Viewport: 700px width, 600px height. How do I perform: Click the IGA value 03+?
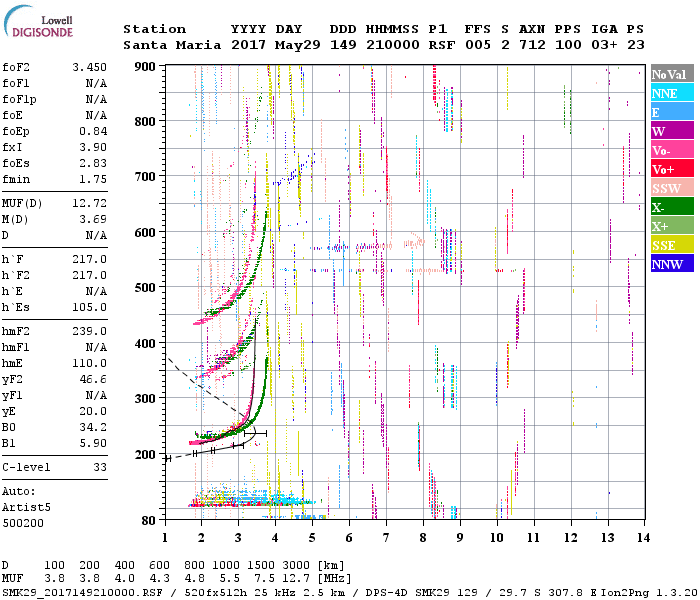tap(604, 45)
